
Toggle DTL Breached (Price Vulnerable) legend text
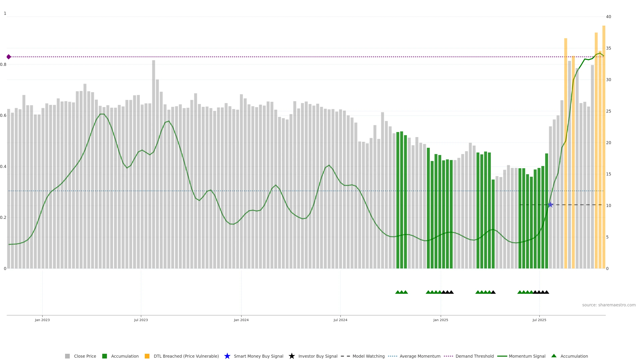[186, 356]
